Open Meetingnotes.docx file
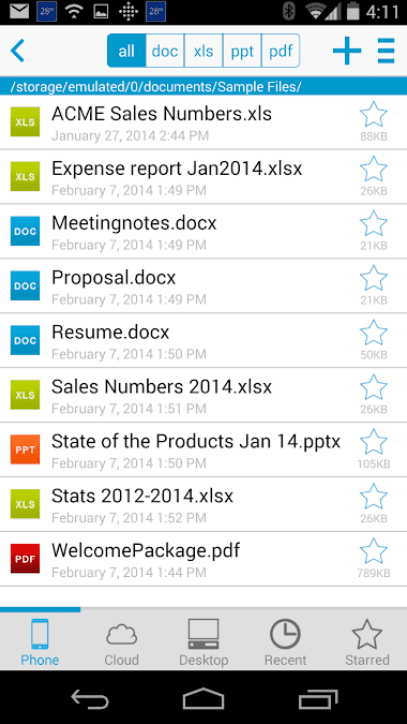Viewport: 407px width, 724px height. (x=203, y=231)
